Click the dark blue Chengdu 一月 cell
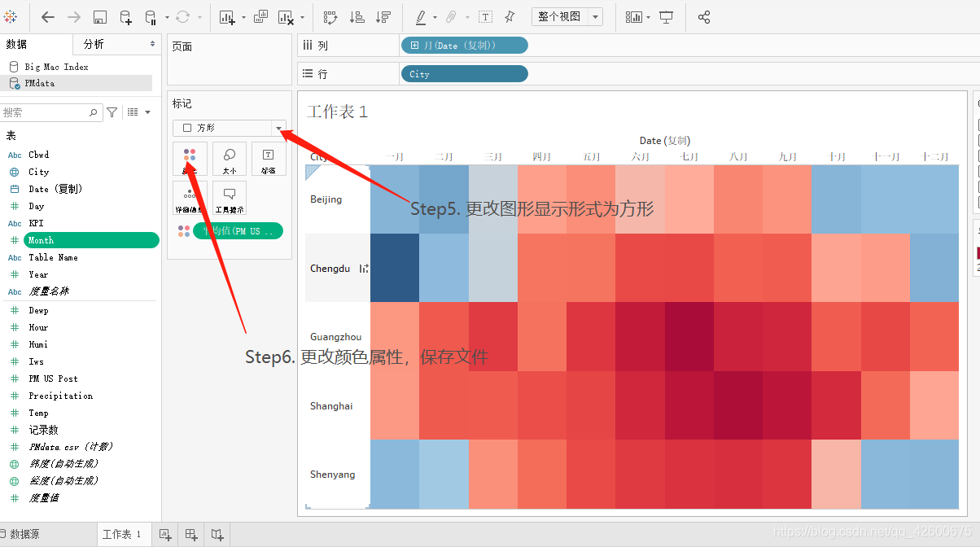 (x=395, y=268)
